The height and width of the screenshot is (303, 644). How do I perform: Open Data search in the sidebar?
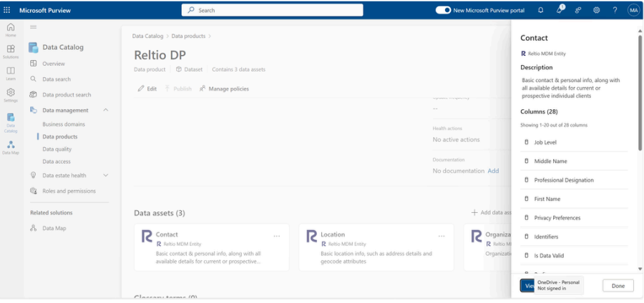tap(57, 79)
